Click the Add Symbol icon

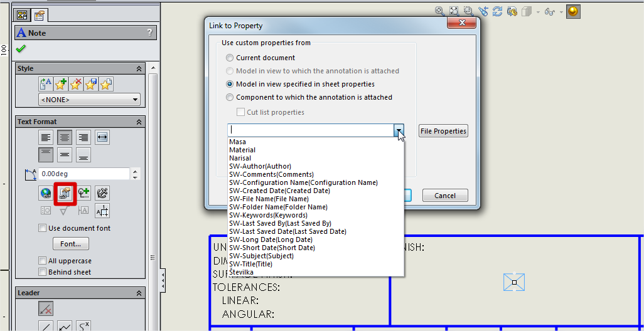(x=83, y=194)
